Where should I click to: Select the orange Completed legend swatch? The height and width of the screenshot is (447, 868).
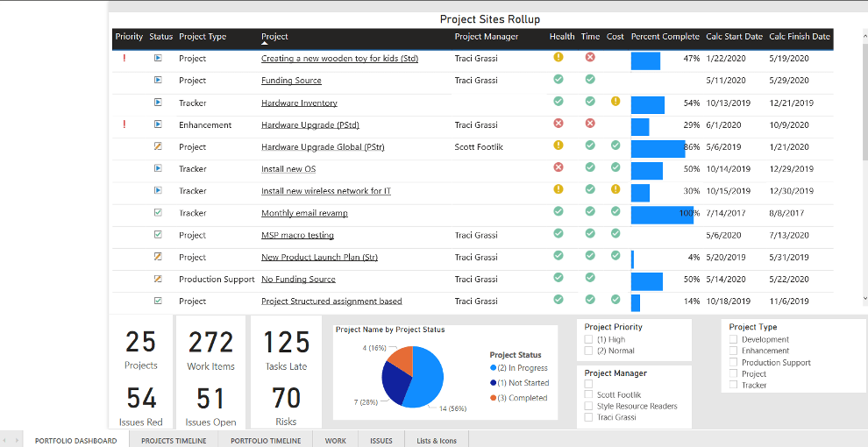(494, 398)
